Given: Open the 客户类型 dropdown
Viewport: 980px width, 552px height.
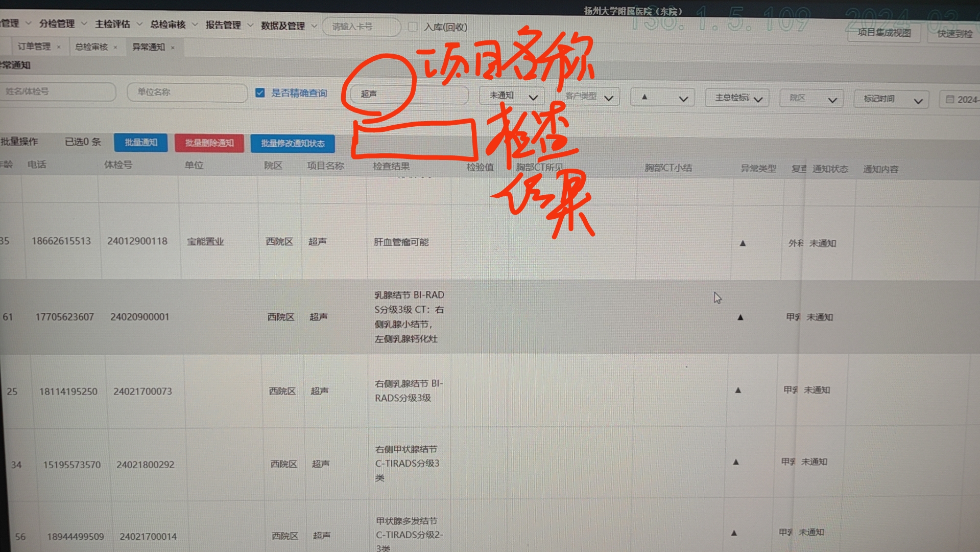Looking at the screenshot, I should [x=588, y=97].
